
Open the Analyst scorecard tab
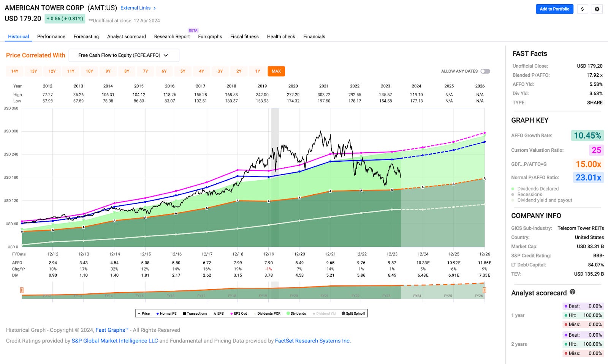(127, 36)
